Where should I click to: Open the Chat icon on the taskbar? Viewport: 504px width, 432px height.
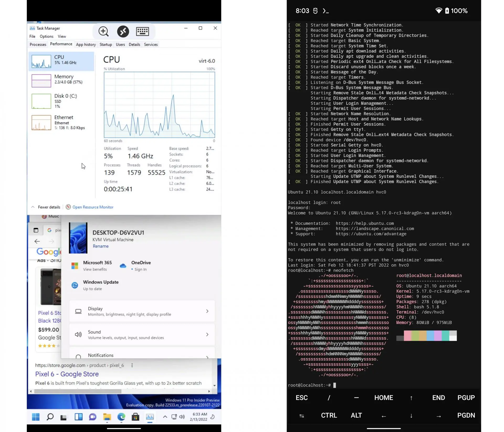(x=93, y=417)
